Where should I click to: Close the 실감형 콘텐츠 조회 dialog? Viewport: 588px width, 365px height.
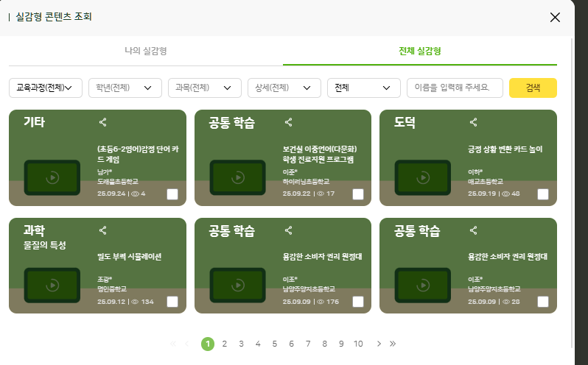[555, 17]
